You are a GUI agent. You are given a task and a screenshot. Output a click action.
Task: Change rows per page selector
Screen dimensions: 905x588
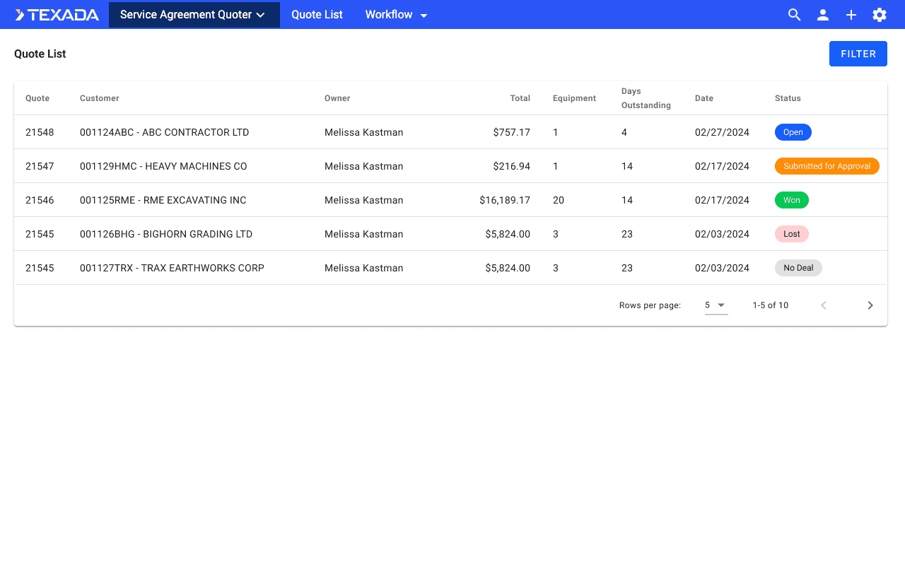[x=716, y=305]
